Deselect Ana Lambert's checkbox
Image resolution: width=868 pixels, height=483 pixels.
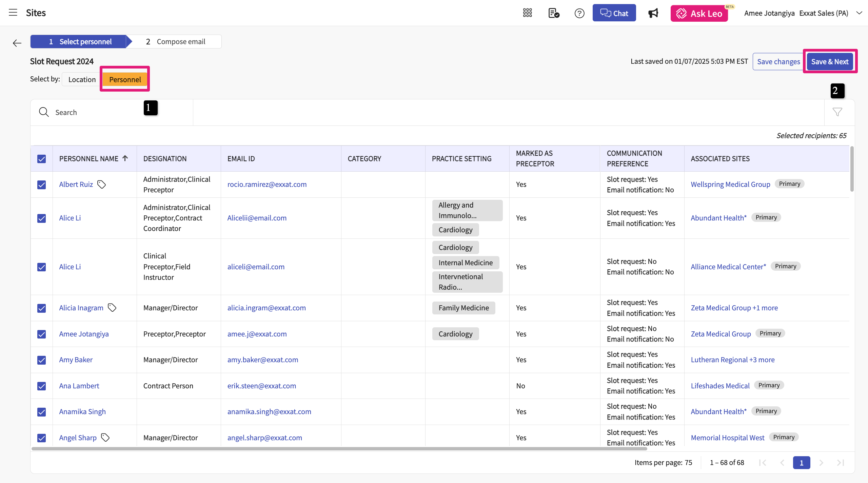[41, 386]
